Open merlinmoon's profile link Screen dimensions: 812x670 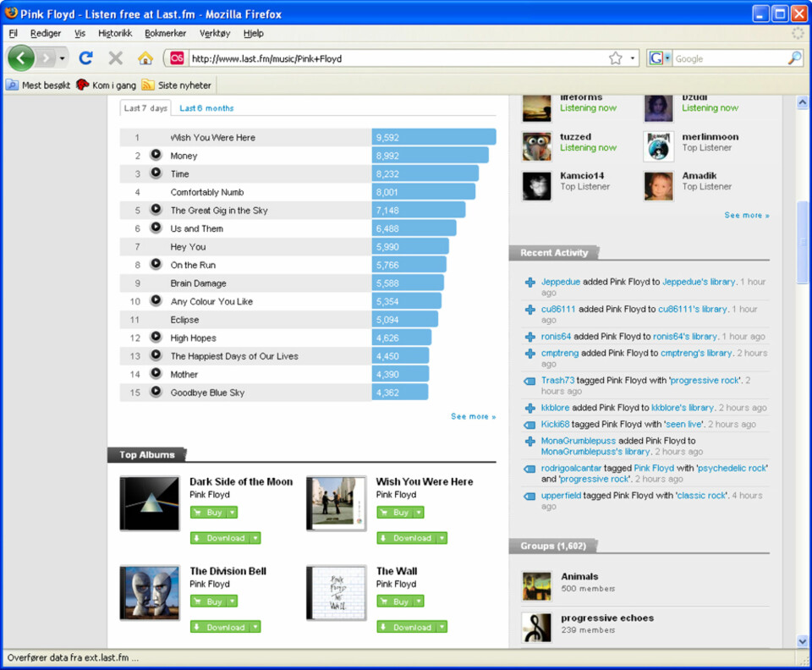click(710, 137)
